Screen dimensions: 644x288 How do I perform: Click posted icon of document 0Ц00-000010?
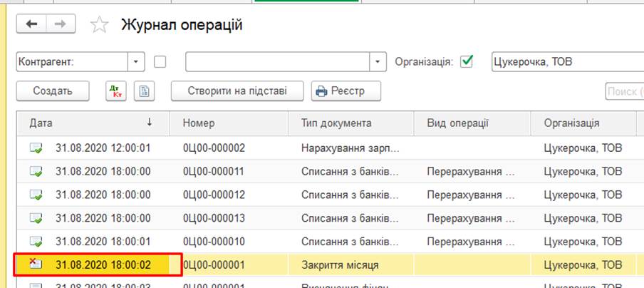pyautogui.click(x=36, y=242)
